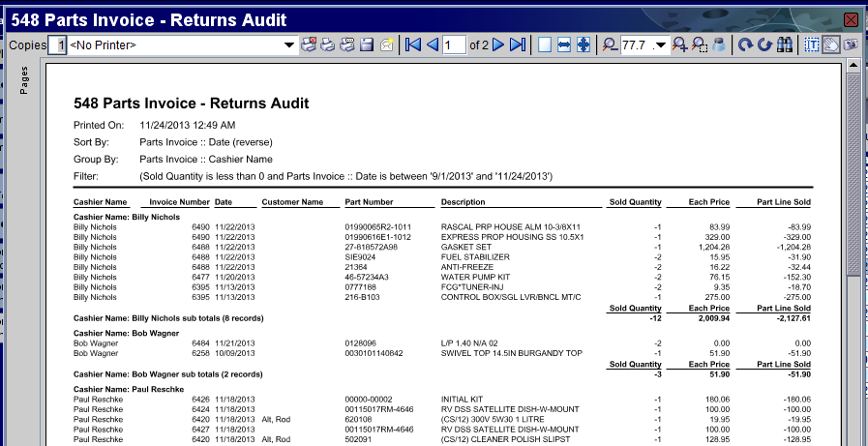Open the binoculars search tool
This screenshot has width=868, height=446.
(785, 45)
